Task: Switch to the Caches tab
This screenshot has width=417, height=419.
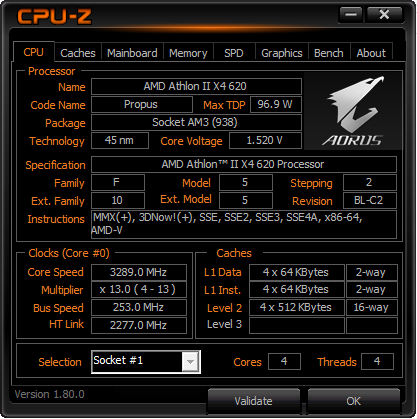Action: 78,53
